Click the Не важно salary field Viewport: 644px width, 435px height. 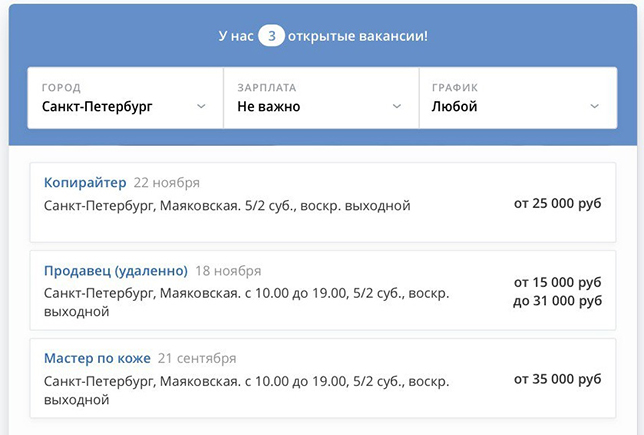321,98
